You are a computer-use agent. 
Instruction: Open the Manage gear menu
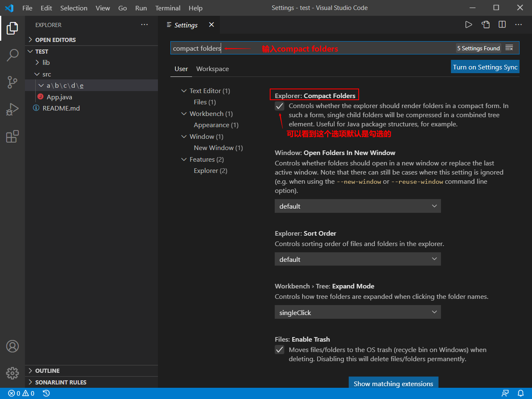[12, 373]
